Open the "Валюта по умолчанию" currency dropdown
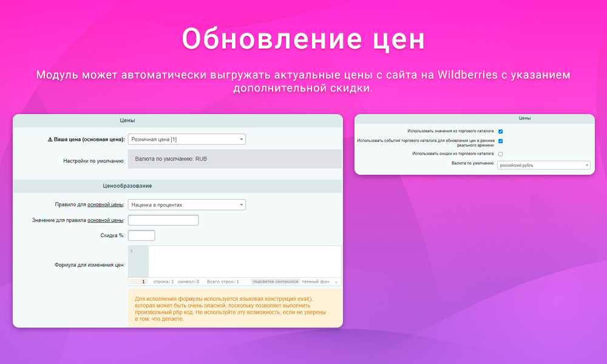 click(x=543, y=165)
